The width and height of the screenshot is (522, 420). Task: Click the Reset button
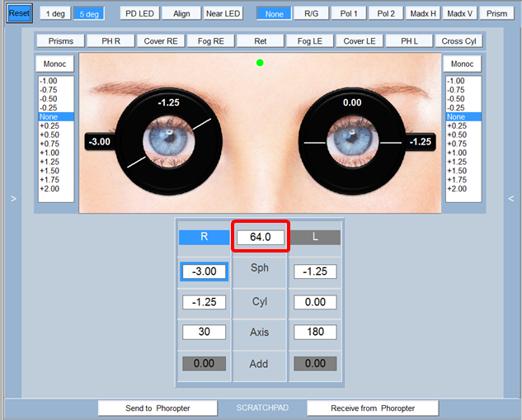(19, 13)
